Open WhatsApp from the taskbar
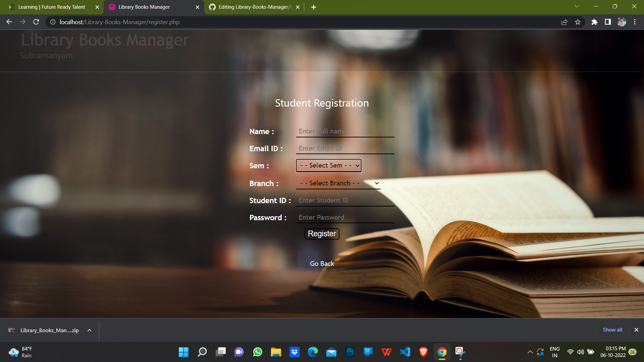 point(257,352)
